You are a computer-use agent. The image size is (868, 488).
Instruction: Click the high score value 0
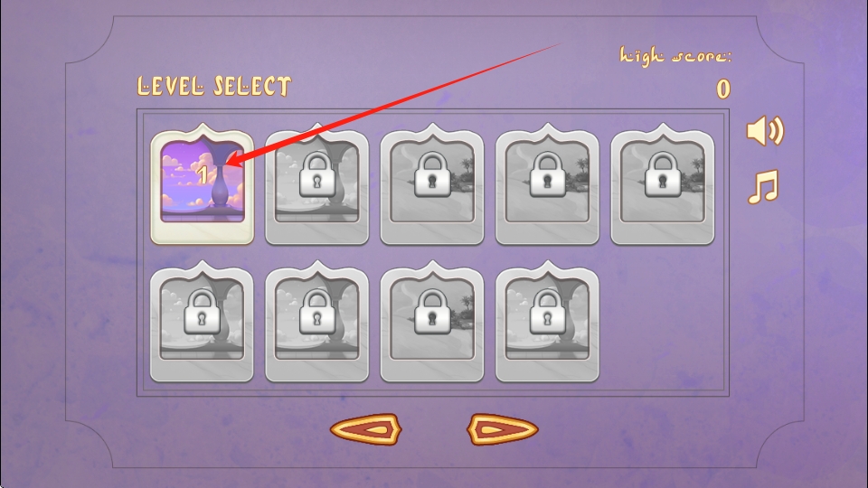[x=723, y=89]
